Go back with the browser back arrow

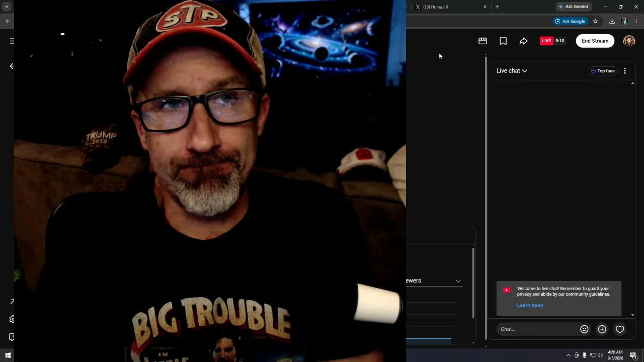[8, 21]
